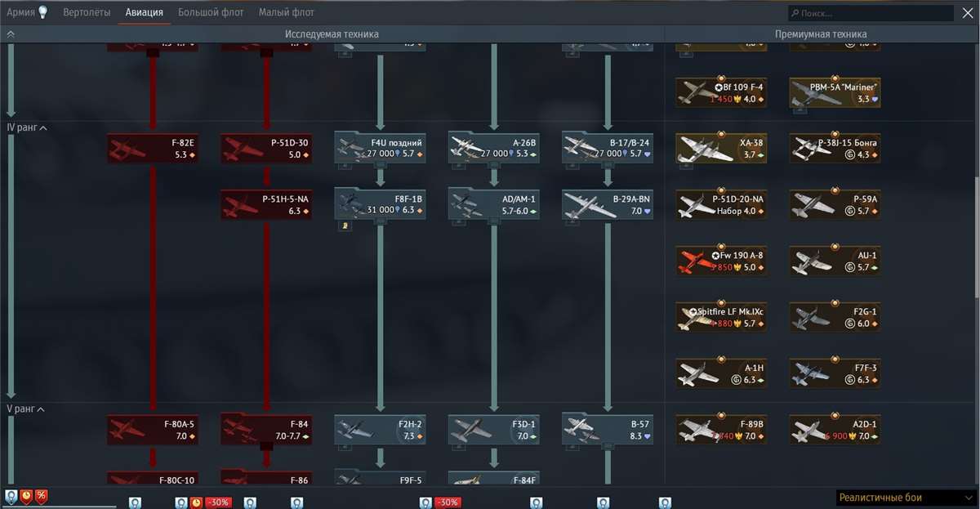This screenshot has height=509, width=980.
Task: Select the F-82E aircraft card
Action: 152,148
